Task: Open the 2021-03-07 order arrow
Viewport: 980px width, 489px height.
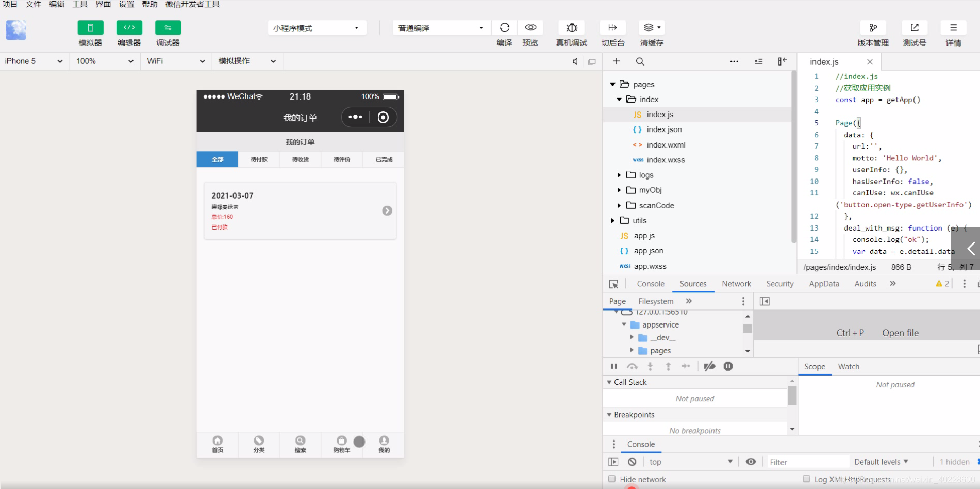Action: [387, 210]
